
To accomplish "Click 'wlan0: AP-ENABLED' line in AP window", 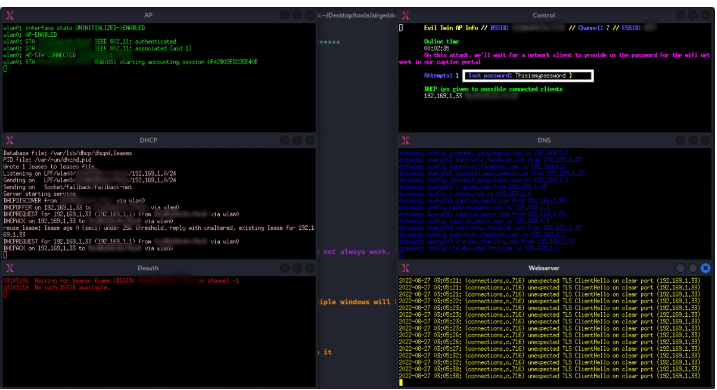I will [x=30, y=35].
